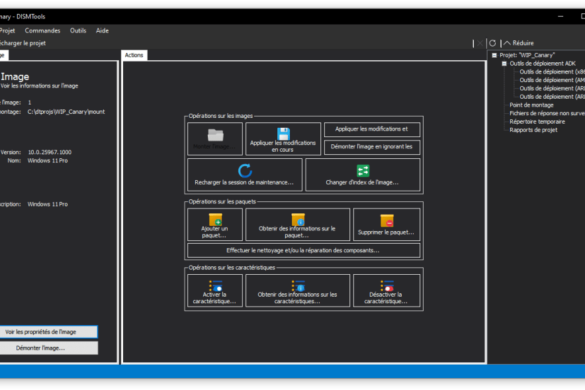Viewport: 585px width, 390px height.
Task: Click Recharger la session de maintenance label
Action: click(x=244, y=182)
